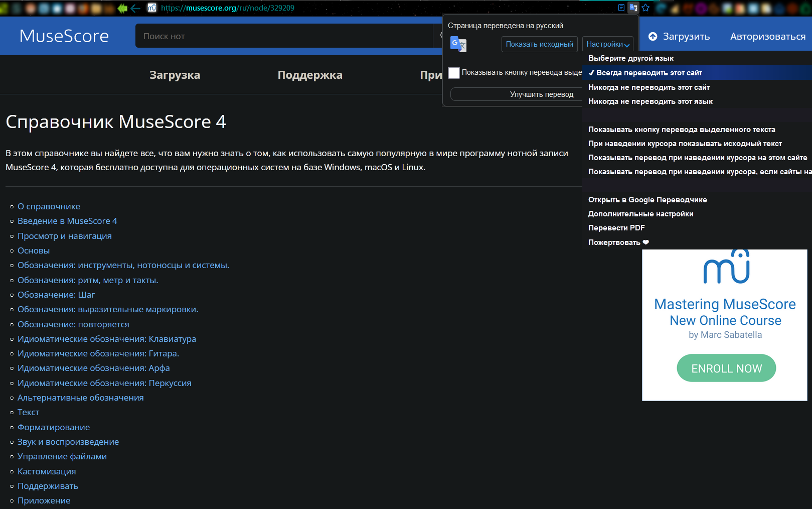
Task: Open link Кастомизация
Action: (47, 471)
